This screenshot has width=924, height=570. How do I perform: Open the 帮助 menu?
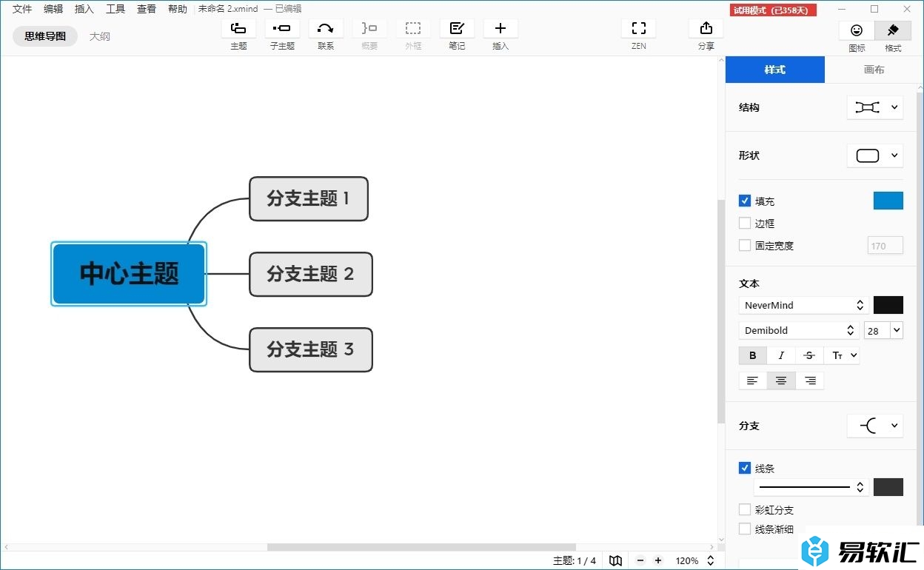tap(178, 9)
